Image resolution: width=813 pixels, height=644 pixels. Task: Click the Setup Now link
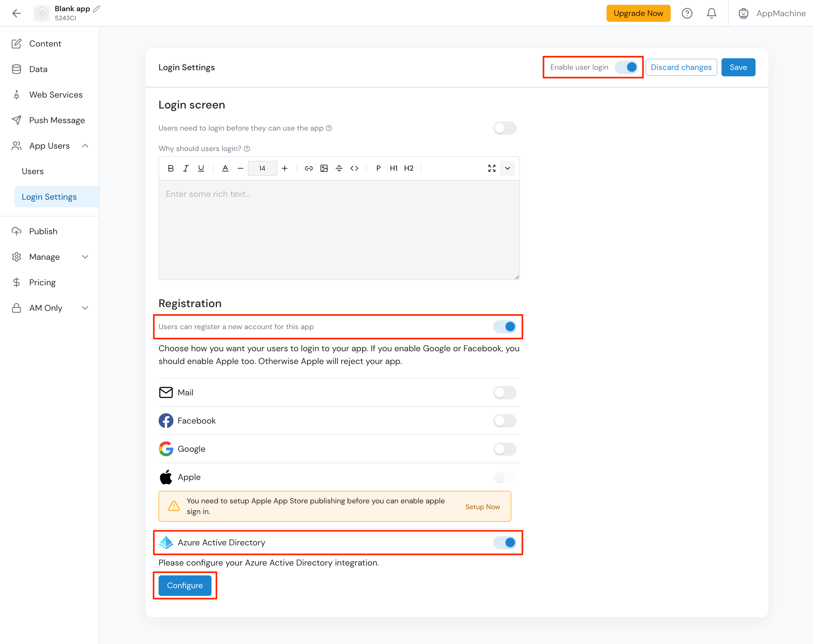click(482, 507)
